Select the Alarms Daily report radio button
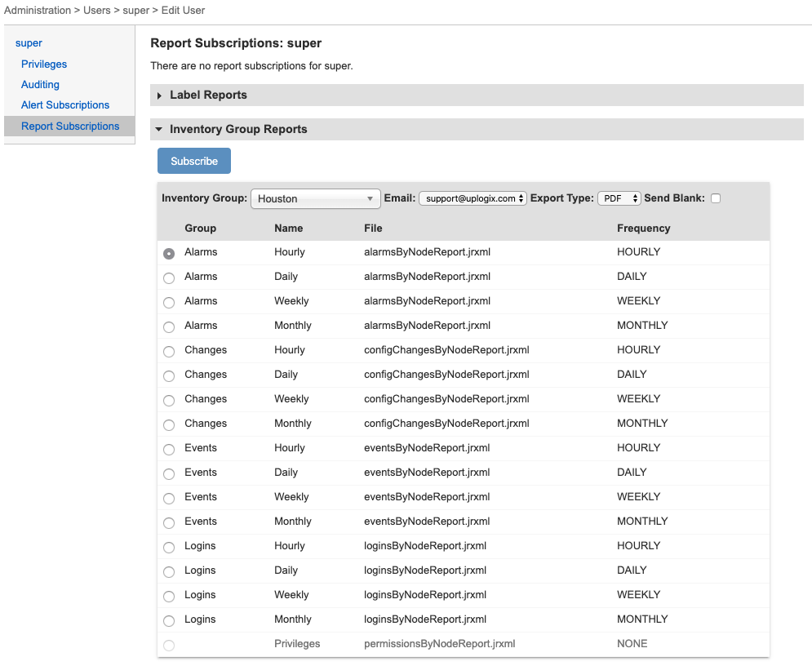 point(169,277)
